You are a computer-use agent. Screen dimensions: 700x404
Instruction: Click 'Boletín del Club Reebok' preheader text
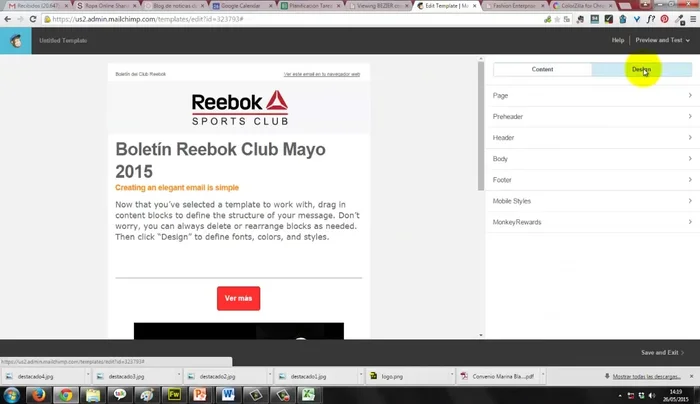tap(141, 74)
